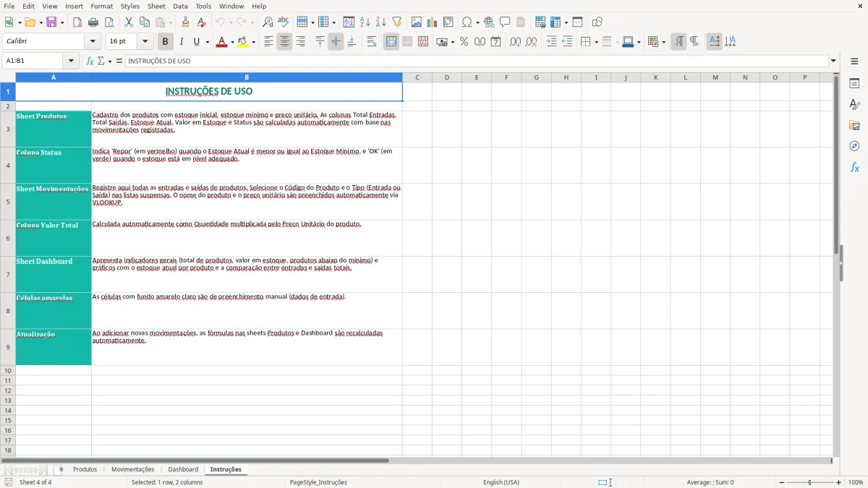The image size is (868, 488).
Task: Open the Data menu
Action: coord(180,6)
